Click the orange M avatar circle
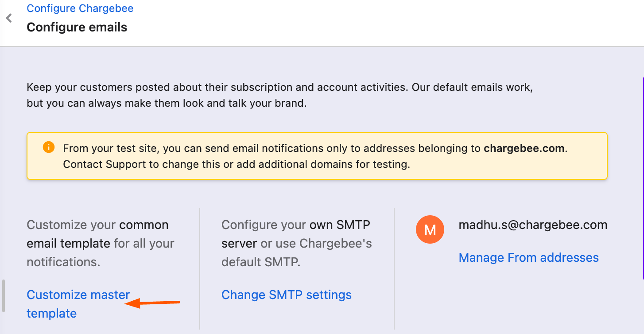 (x=430, y=229)
